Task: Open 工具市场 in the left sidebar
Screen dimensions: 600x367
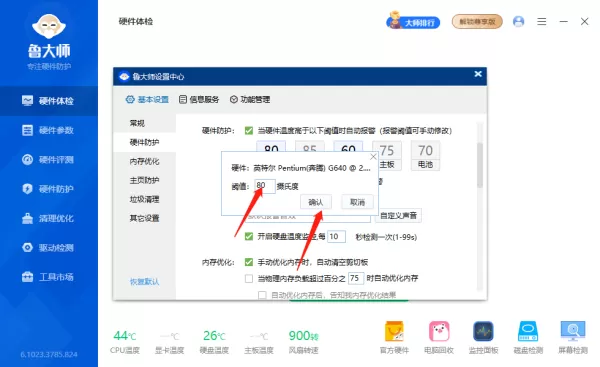Action: (x=49, y=277)
